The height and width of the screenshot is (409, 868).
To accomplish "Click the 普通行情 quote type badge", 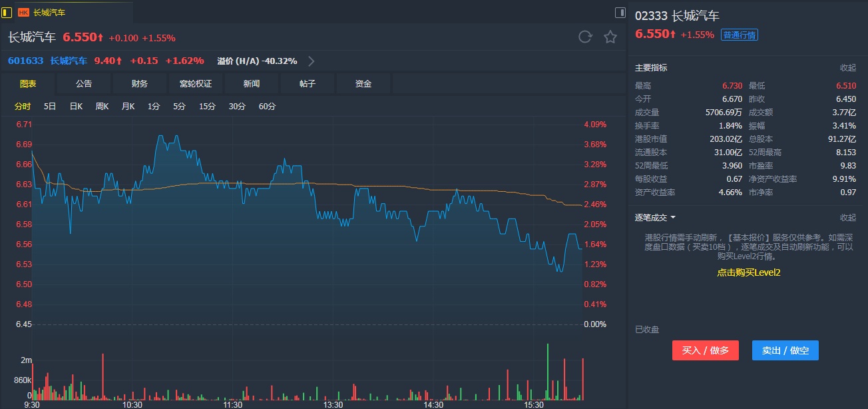I will [x=739, y=35].
